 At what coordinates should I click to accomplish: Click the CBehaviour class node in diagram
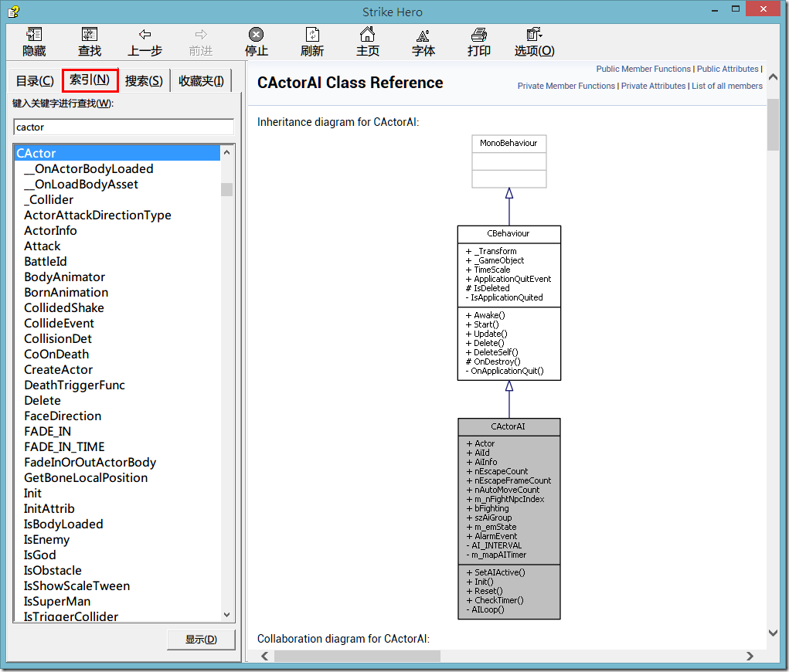(508, 303)
